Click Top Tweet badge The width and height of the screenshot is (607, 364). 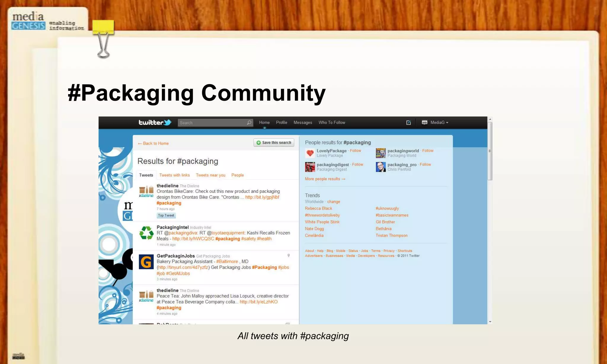tap(166, 216)
